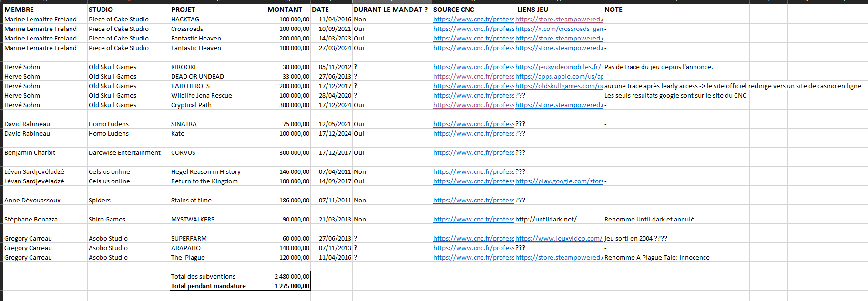868x301 pixels.
Task: Open the CNC source link for HACKTAG
Action: pyautogui.click(x=473, y=19)
